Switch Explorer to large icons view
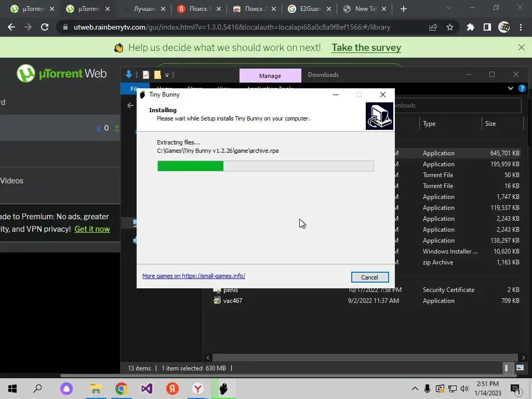 click(x=520, y=368)
